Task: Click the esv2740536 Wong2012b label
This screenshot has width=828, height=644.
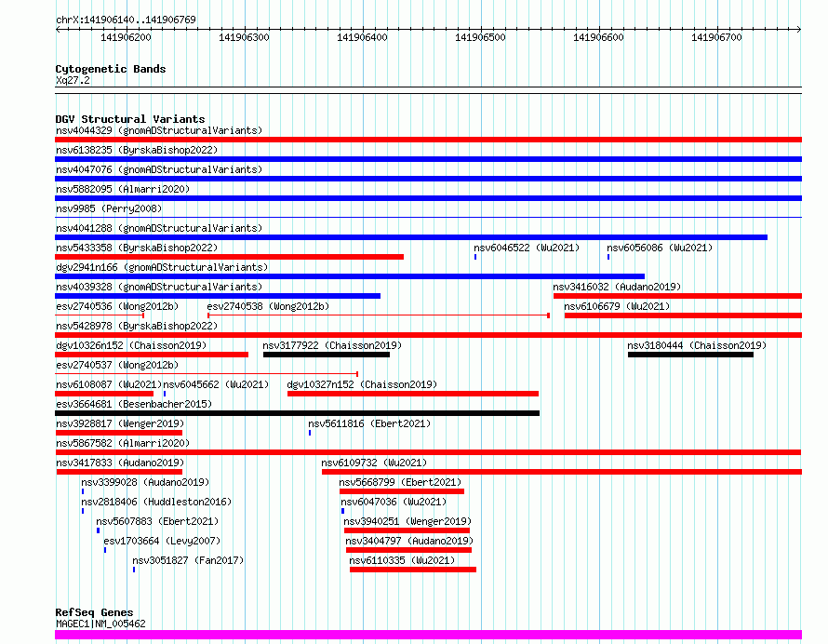Action: tap(117, 306)
